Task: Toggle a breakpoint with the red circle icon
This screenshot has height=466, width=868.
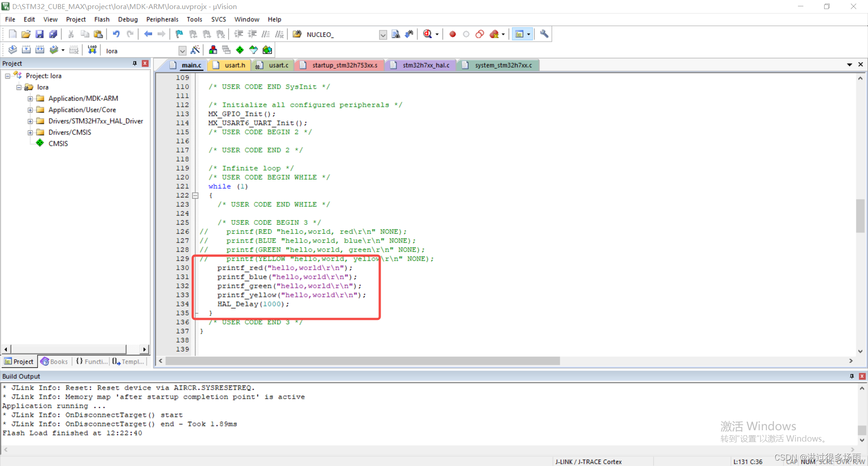Action: [x=453, y=34]
